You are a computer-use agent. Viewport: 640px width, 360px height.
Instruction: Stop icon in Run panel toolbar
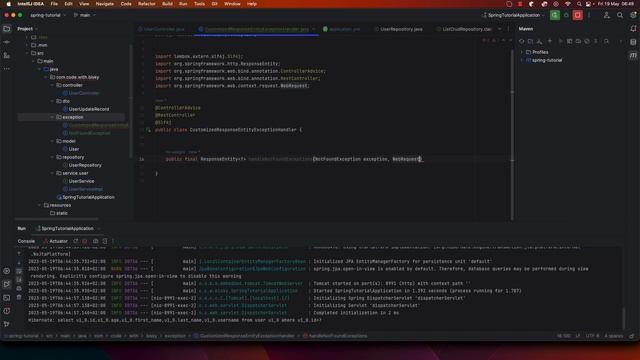point(84,241)
